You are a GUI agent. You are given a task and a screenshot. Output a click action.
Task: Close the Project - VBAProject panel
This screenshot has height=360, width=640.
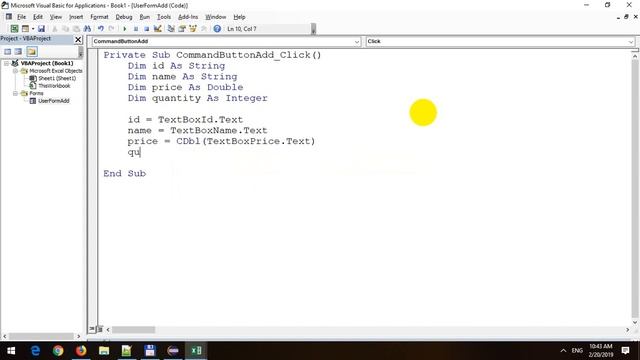tap(78, 39)
